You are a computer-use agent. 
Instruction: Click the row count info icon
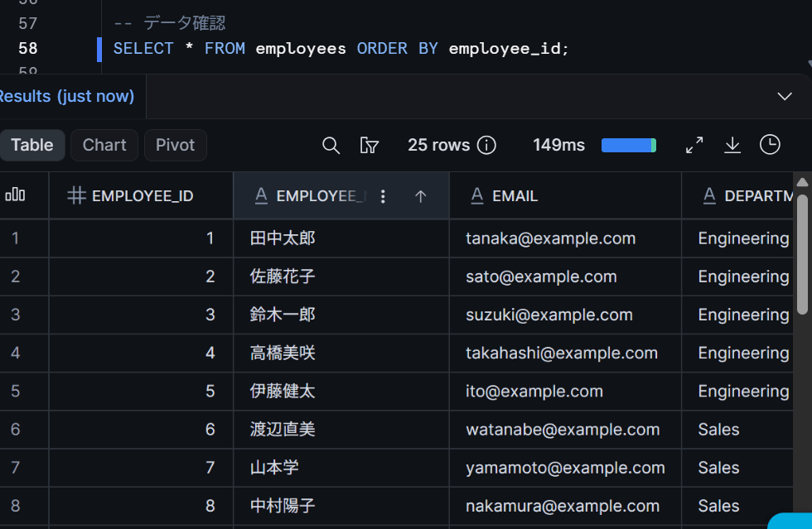point(486,146)
